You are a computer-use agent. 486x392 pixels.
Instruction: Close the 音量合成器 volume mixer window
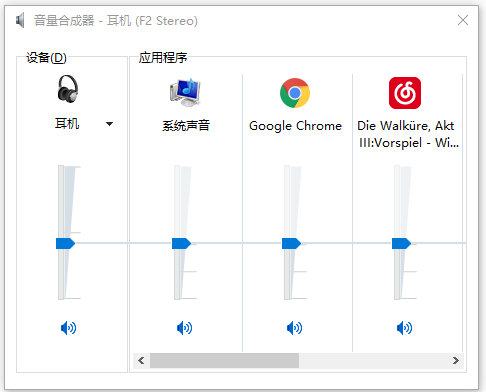coord(463,20)
